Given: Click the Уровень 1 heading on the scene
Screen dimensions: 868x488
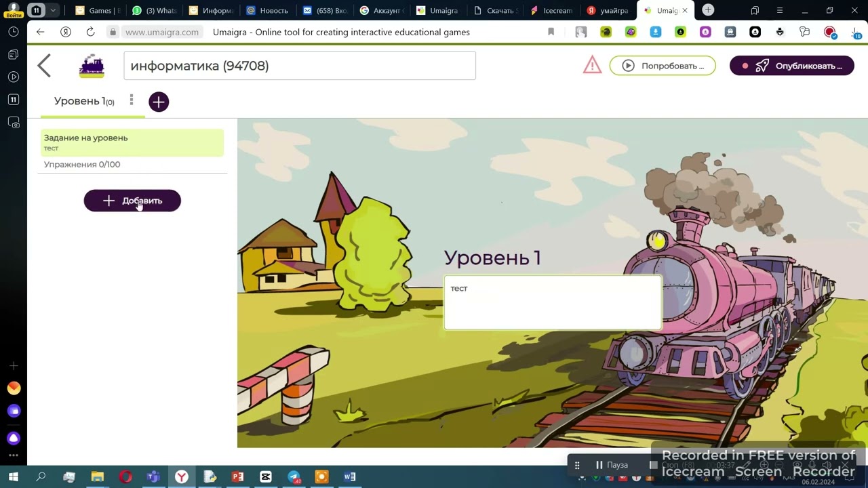Looking at the screenshot, I should pos(492,258).
